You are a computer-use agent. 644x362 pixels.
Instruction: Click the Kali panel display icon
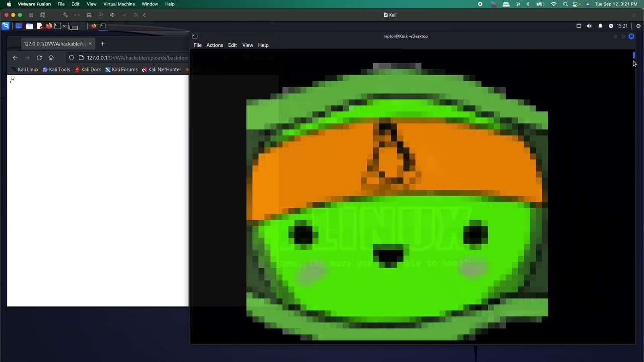tap(579, 26)
